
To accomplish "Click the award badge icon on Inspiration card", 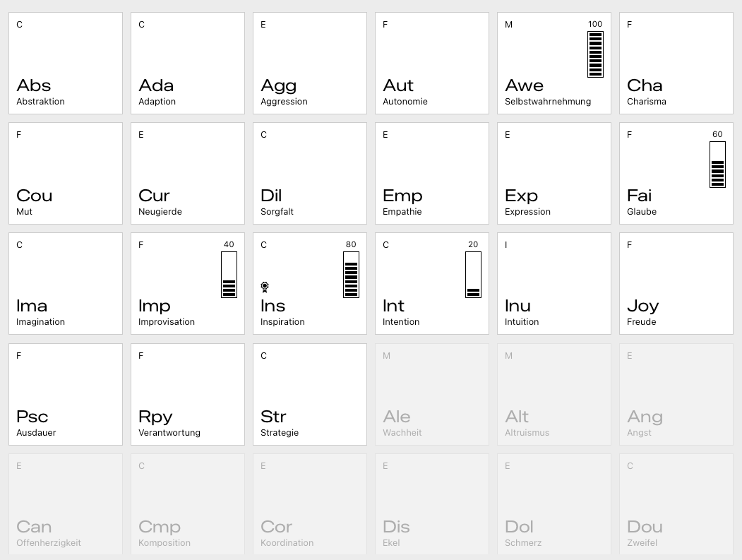I will (x=265, y=287).
